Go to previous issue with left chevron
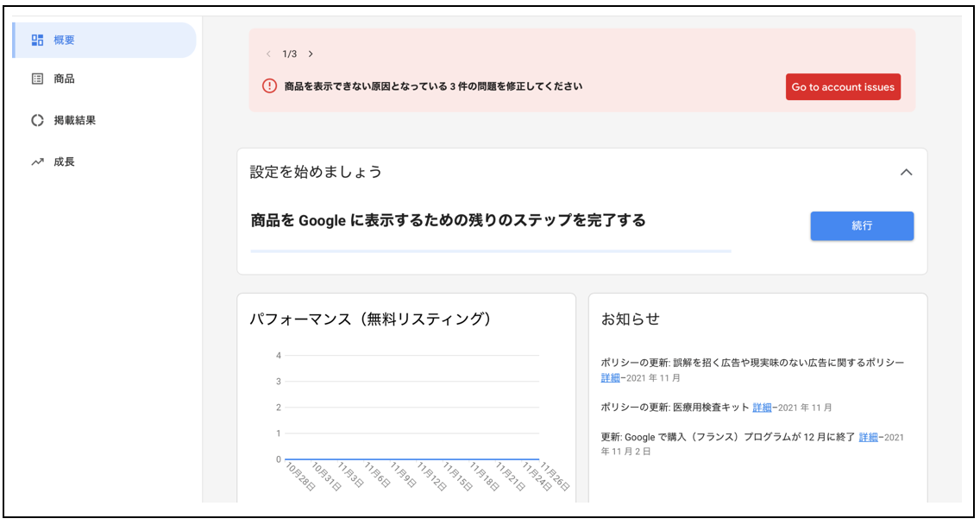Viewport: 980px width, 525px height. (x=268, y=54)
